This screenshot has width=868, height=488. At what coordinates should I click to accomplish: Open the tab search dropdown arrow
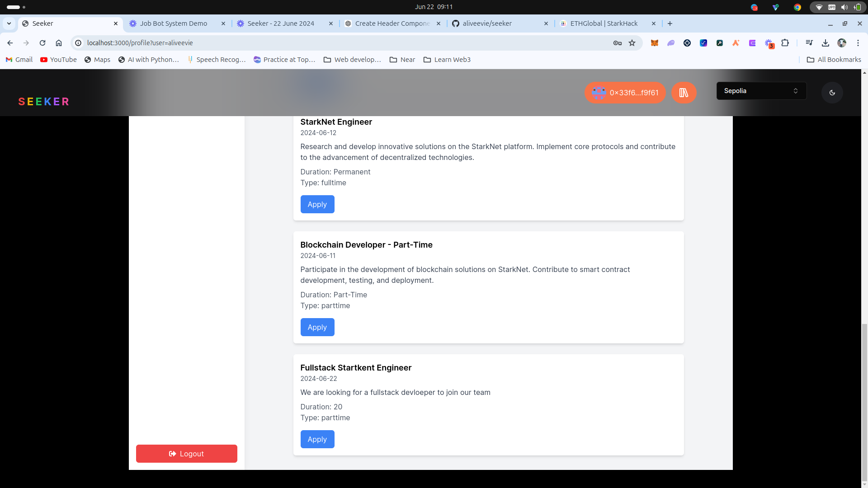[x=9, y=23]
